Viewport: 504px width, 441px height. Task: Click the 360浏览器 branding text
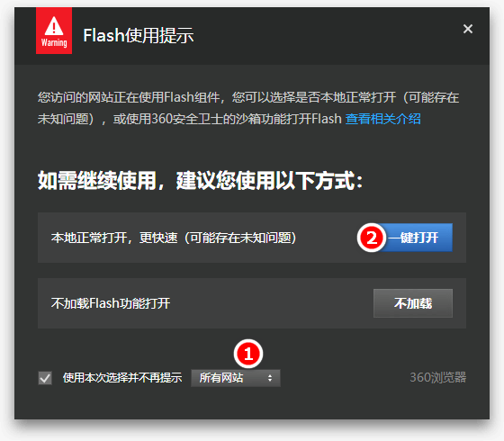tap(437, 377)
